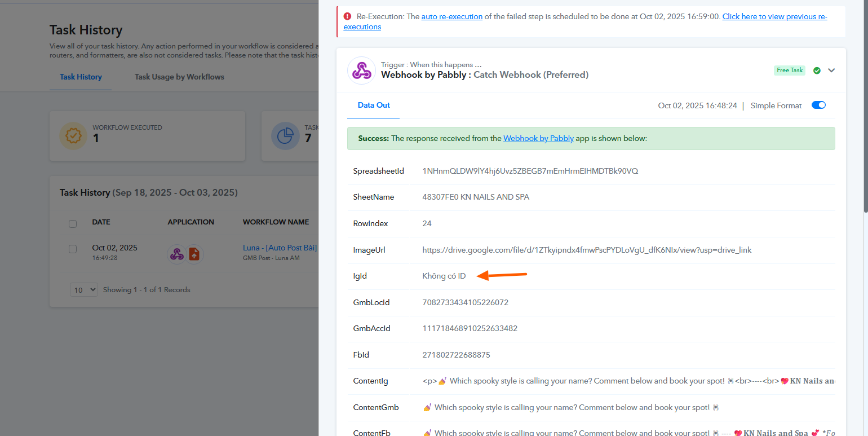Screen dimensions: 868x436
Task: Click the green success checkmark icon
Action: pyautogui.click(x=817, y=71)
